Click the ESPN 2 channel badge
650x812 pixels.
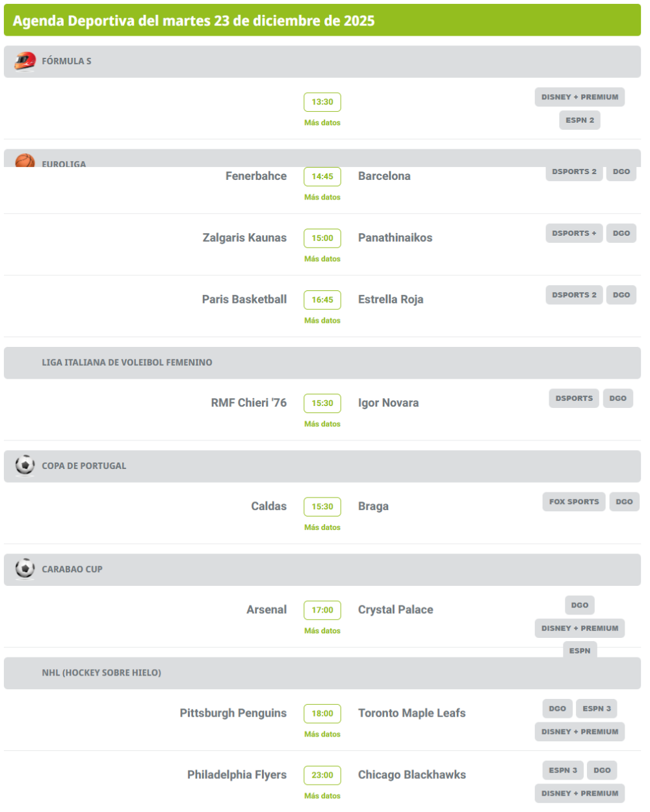pyautogui.click(x=580, y=120)
